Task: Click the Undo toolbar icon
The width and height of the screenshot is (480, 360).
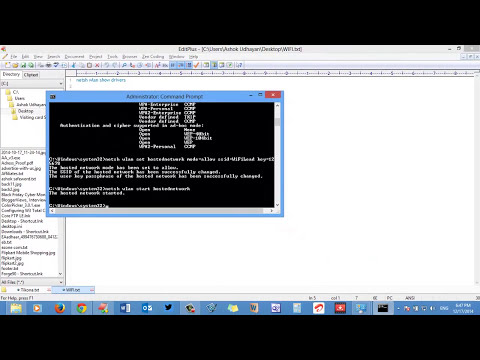Action: pos(107,65)
